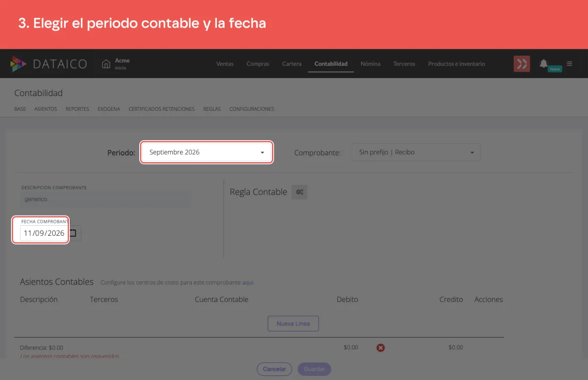This screenshot has height=380, width=588.
Task: Click the Cancelar button
Action: click(274, 369)
